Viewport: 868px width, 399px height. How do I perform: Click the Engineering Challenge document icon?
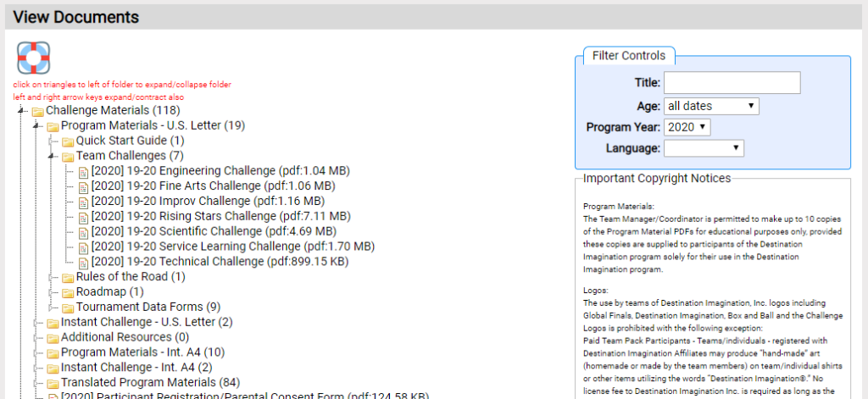[83, 172]
